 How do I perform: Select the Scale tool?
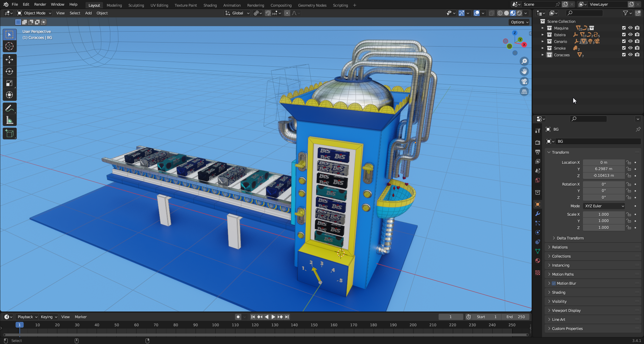[x=9, y=83]
